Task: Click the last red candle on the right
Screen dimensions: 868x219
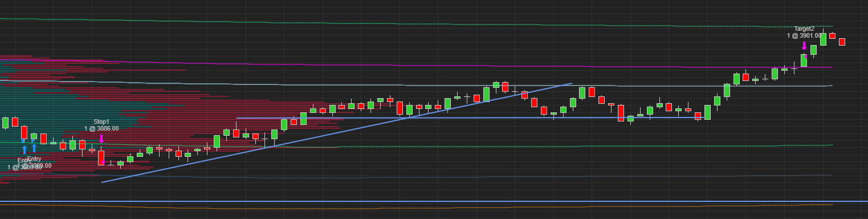Action: pyautogui.click(x=842, y=42)
